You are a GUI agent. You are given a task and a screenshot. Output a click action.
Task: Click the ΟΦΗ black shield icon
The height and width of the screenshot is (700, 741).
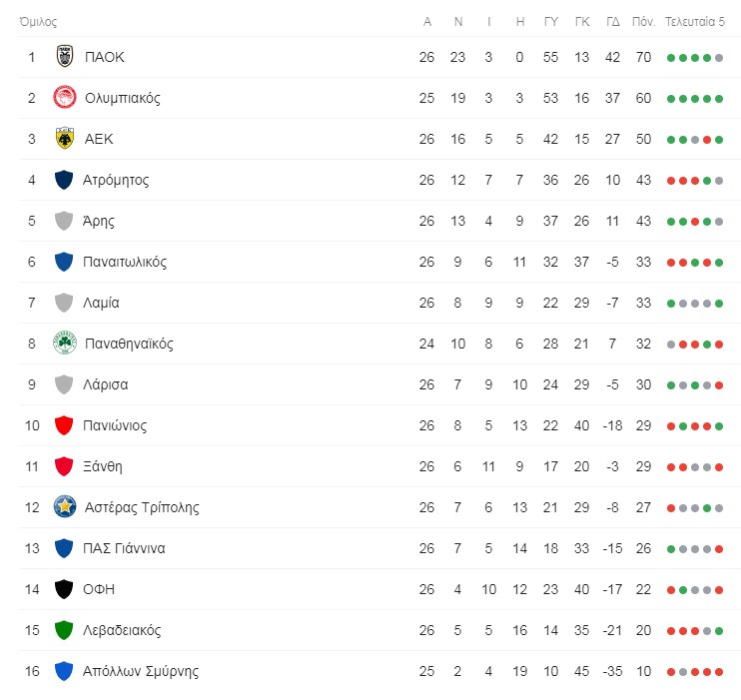point(64,589)
